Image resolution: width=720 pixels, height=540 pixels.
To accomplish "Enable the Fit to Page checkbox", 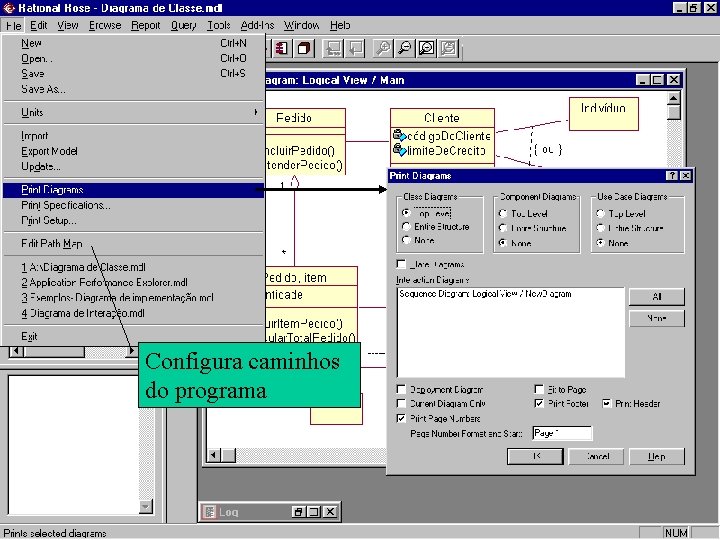I will [x=539, y=389].
